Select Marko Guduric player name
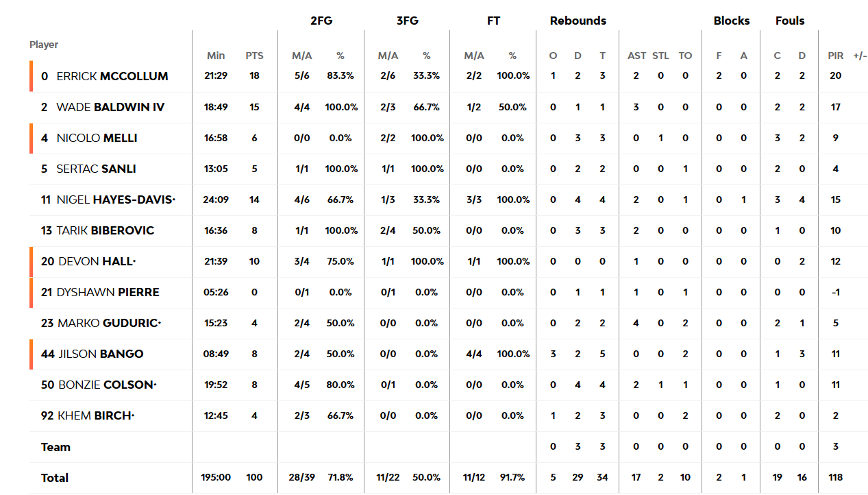Image resolution: width=868 pixels, height=495 pixels. coord(109,323)
